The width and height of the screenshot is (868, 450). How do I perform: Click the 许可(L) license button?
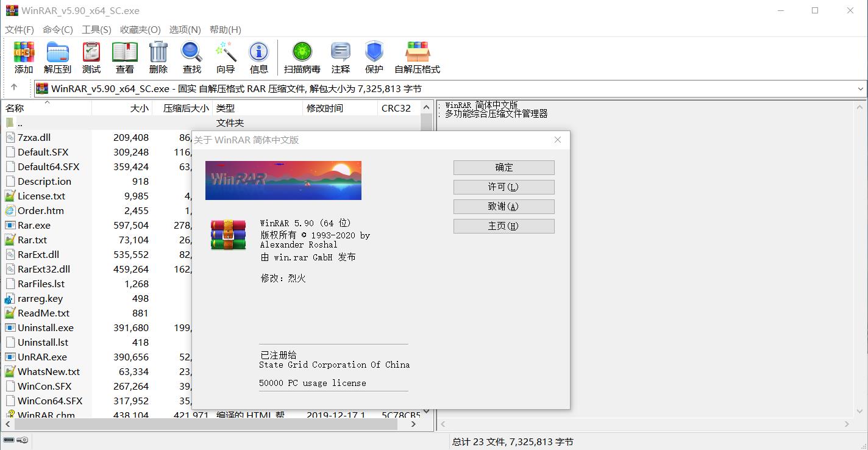[x=503, y=187]
